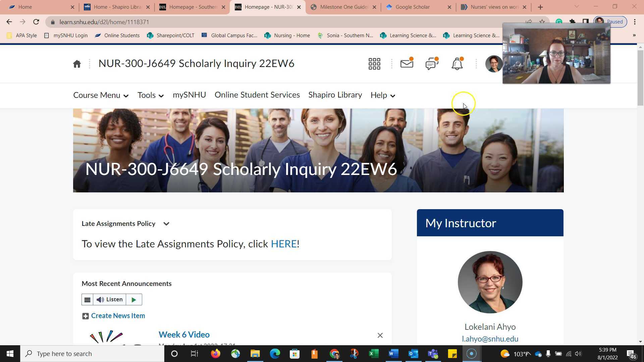Open Microsoft Teams from the taskbar

(433, 354)
